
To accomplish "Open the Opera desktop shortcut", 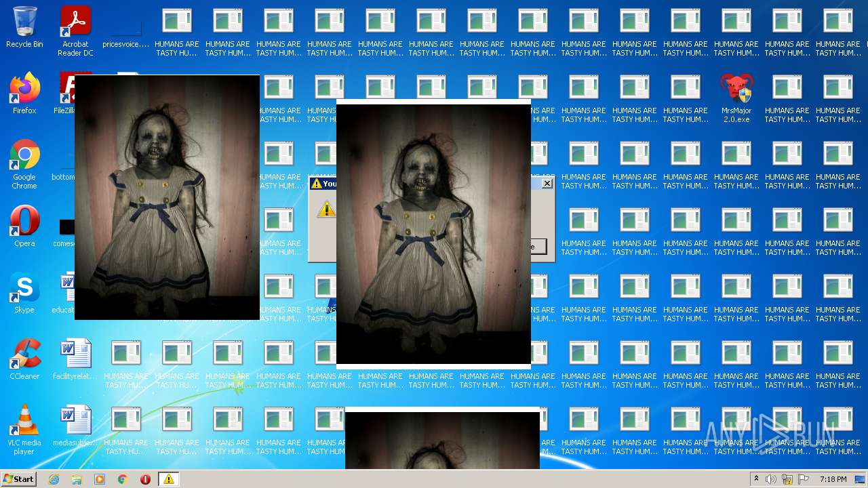I will (24, 226).
